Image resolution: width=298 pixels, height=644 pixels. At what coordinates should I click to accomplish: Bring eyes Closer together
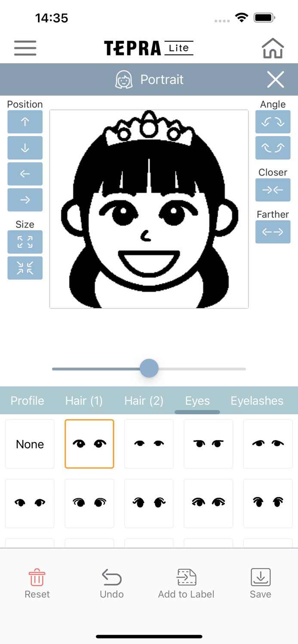(273, 190)
